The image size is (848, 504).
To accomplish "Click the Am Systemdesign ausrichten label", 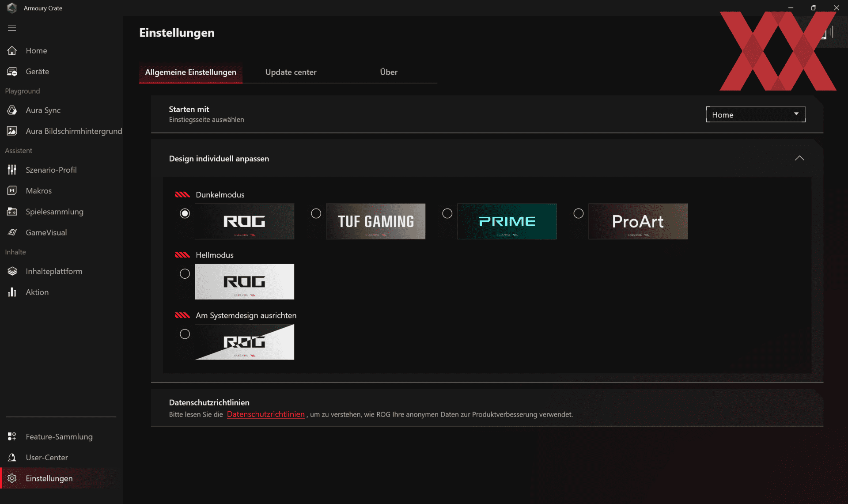I will click(246, 315).
